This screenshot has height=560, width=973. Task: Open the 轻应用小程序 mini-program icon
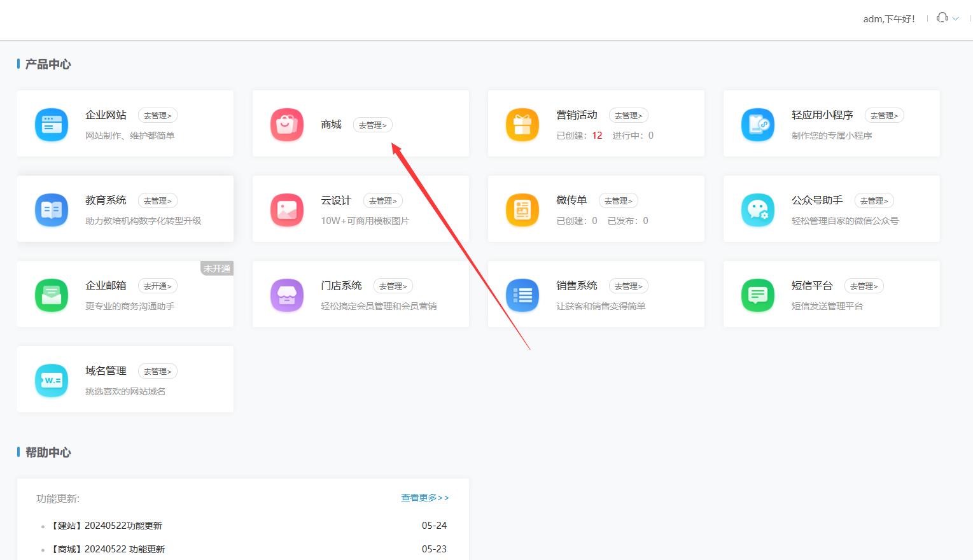pos(757,125)
